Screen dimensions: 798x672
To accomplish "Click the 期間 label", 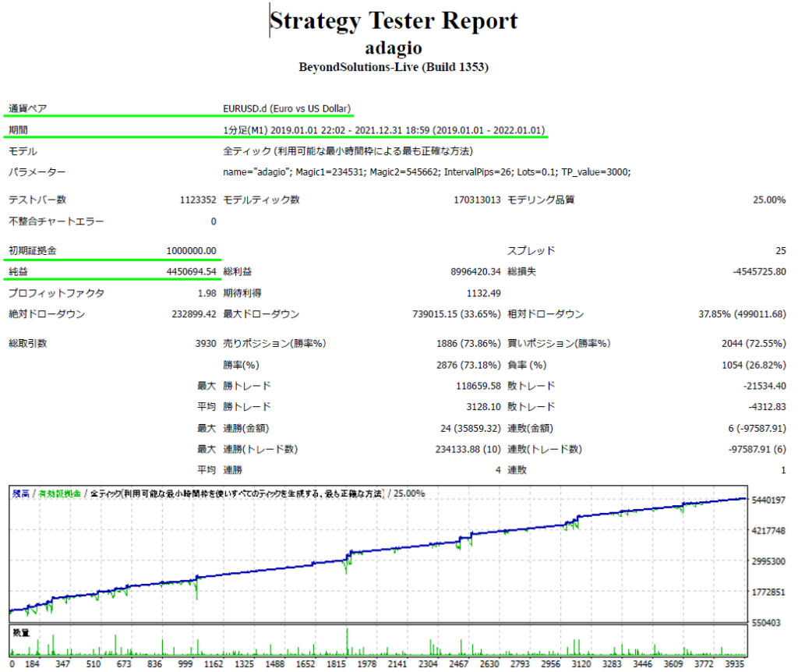I will (x=19, y=130).
